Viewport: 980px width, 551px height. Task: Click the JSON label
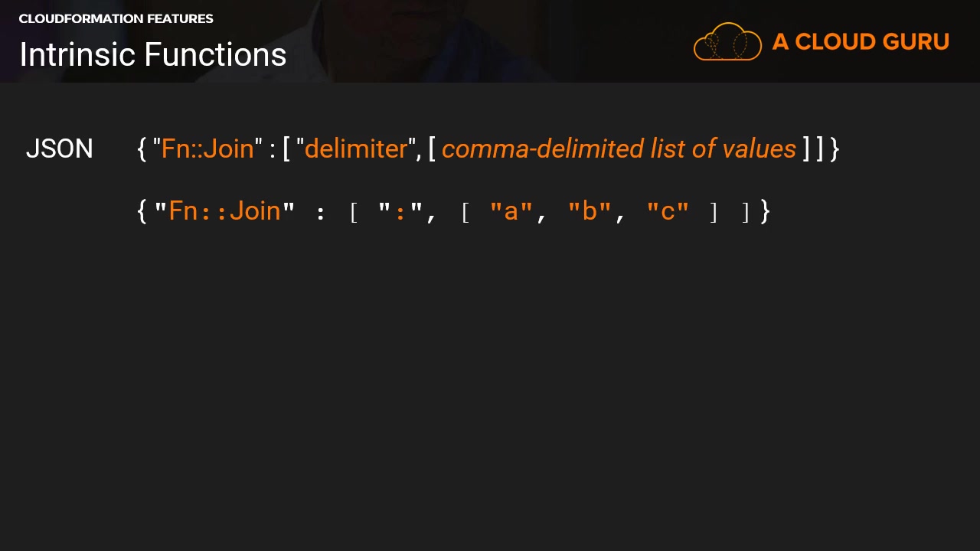coord(60,148)
